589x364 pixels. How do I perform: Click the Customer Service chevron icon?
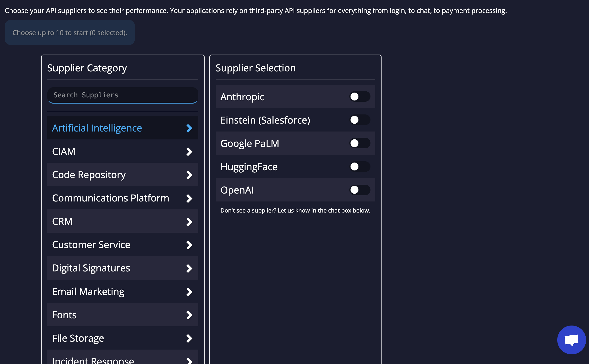pos(189,245)
